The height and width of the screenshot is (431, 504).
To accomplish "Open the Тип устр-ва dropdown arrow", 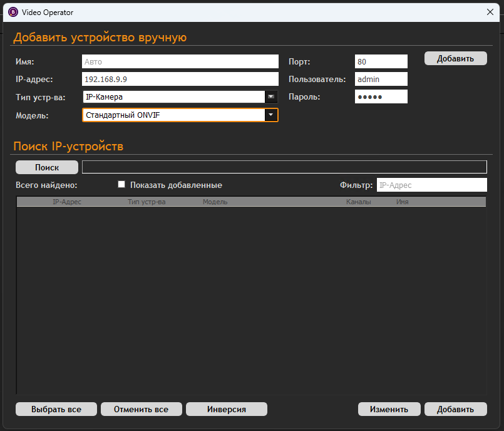I will click(271, 96).
